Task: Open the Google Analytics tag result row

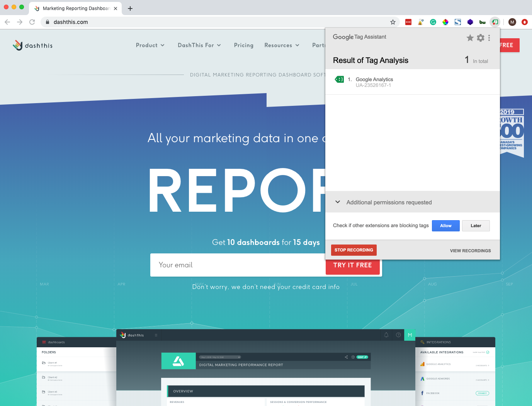Action: click(x=413, y=82)
